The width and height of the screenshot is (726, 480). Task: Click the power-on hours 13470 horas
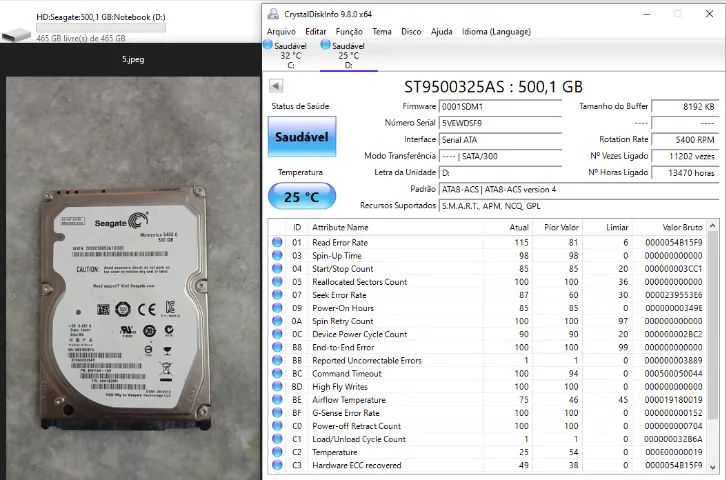[685, 173]
